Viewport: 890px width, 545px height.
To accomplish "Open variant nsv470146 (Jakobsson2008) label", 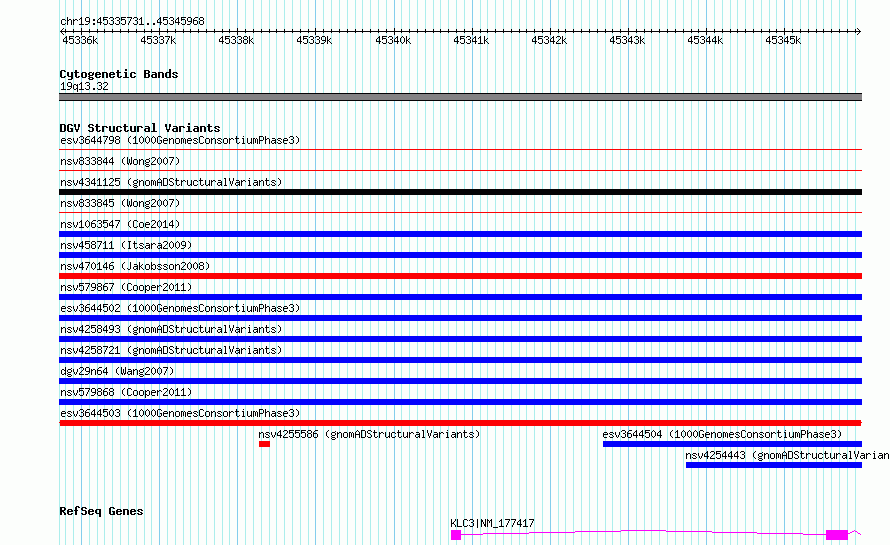I will pyautogui.click(x=135, y=266).
